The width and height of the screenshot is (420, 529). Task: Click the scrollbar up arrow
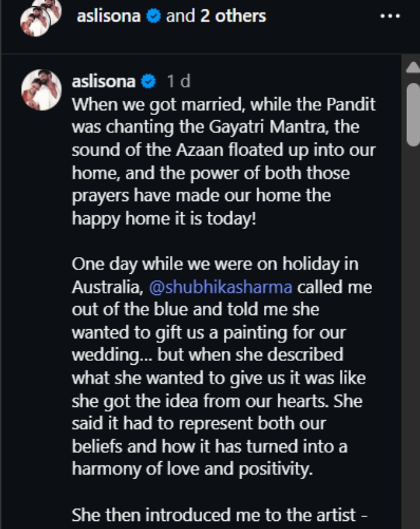(x=413, y=67)
